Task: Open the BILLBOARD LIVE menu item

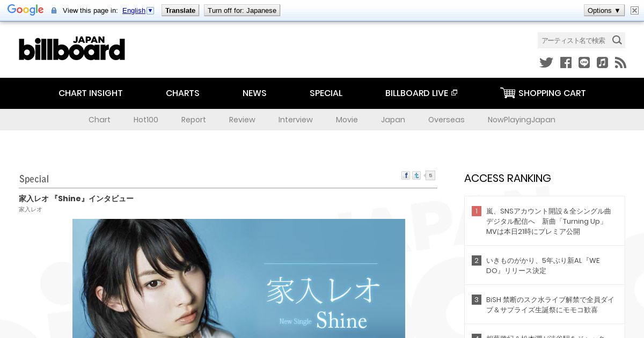Action: tap(421, 93)
